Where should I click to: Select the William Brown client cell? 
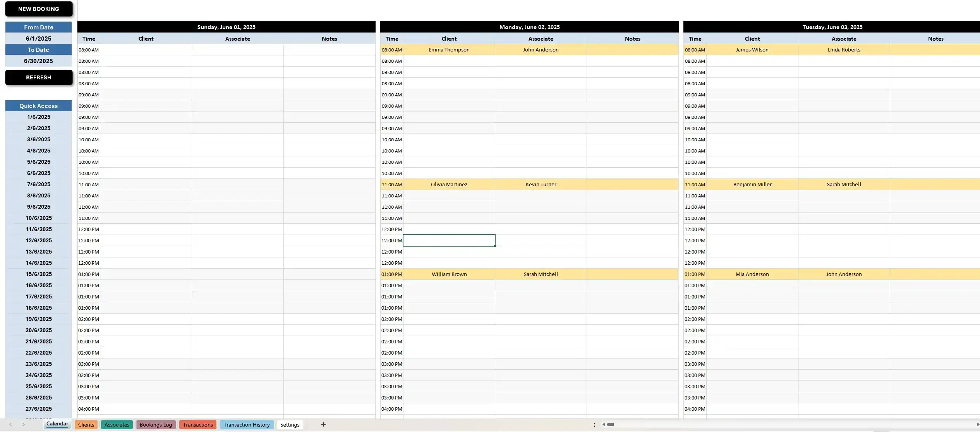coord(449,274)
